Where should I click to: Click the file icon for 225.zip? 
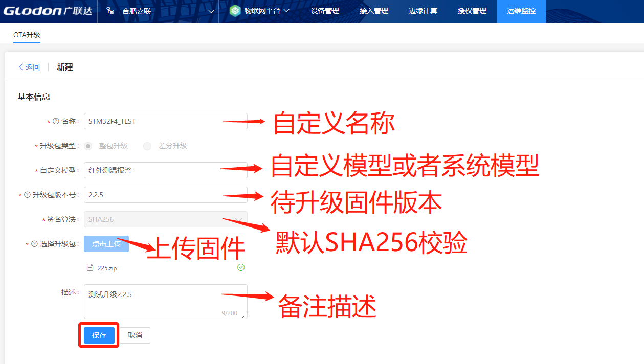tap(90, 268)
